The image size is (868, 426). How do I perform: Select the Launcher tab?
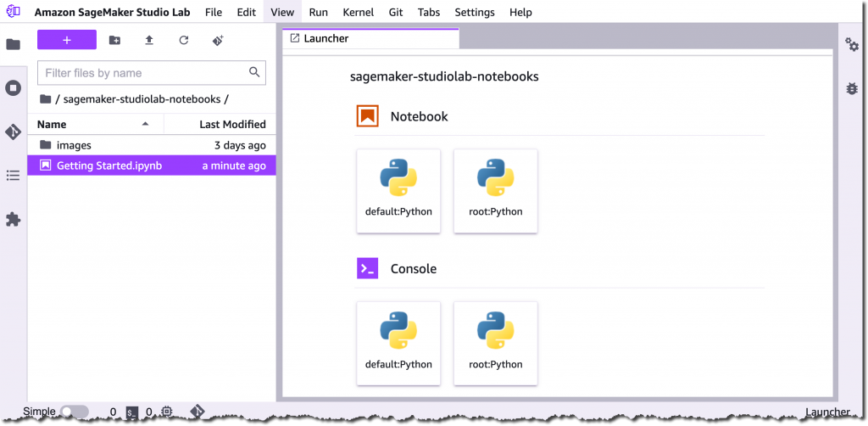click(370, 38)
